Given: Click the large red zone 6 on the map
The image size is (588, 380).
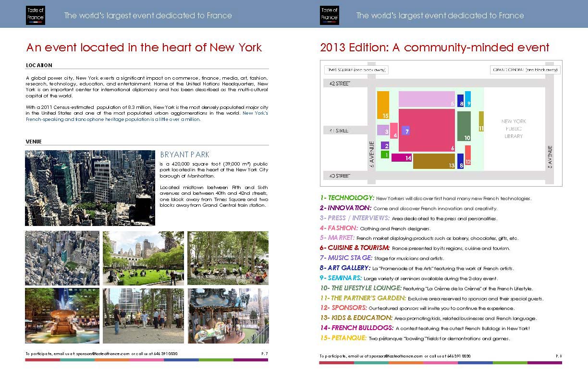Looking at the screenshot, I should point(427,131).
